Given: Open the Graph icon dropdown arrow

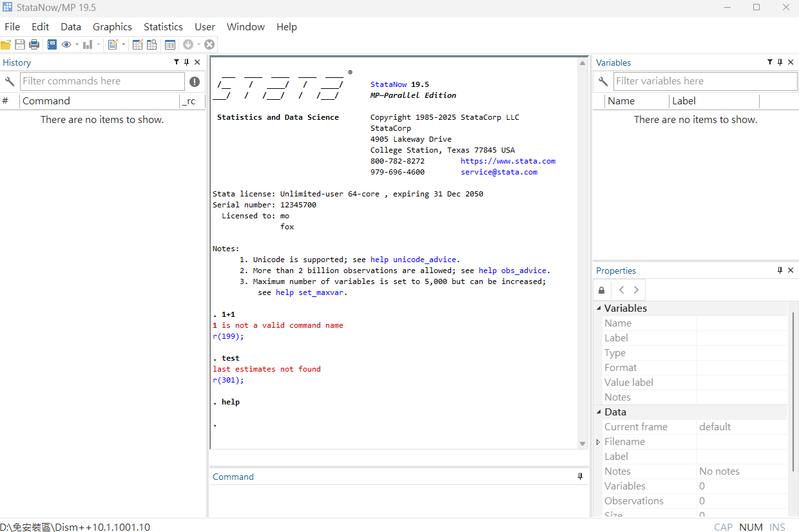Looking at the screenshot, I should (99, 44).
